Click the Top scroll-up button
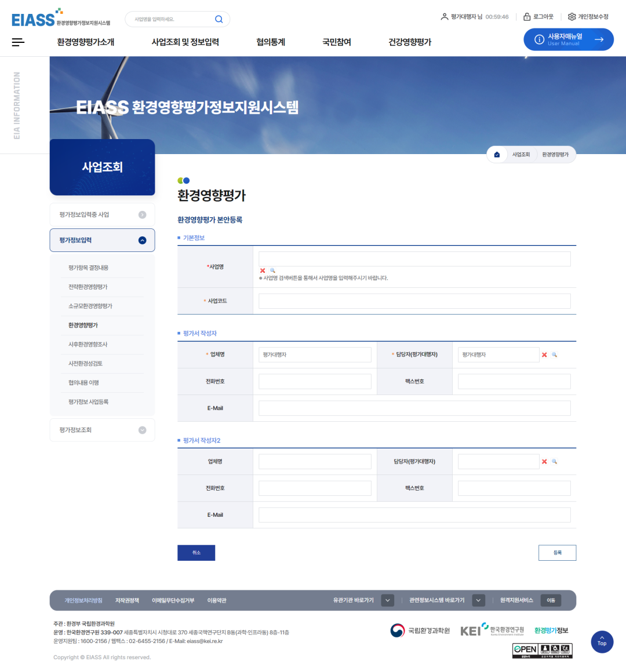Screen dimensions: 626x672 pyautogui.click(x=602, y=642)
